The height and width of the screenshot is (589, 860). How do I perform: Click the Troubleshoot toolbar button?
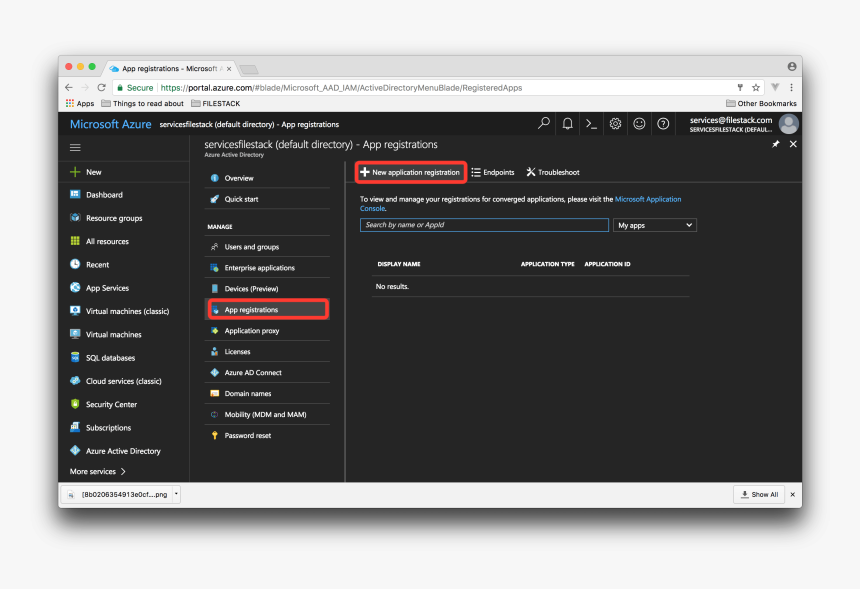point(553,172)
